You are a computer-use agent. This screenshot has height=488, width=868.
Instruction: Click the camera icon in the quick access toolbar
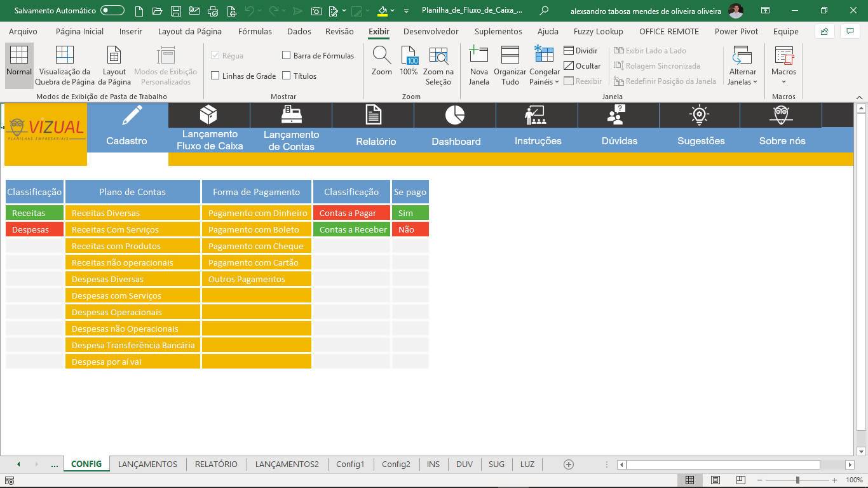[316, 11]
